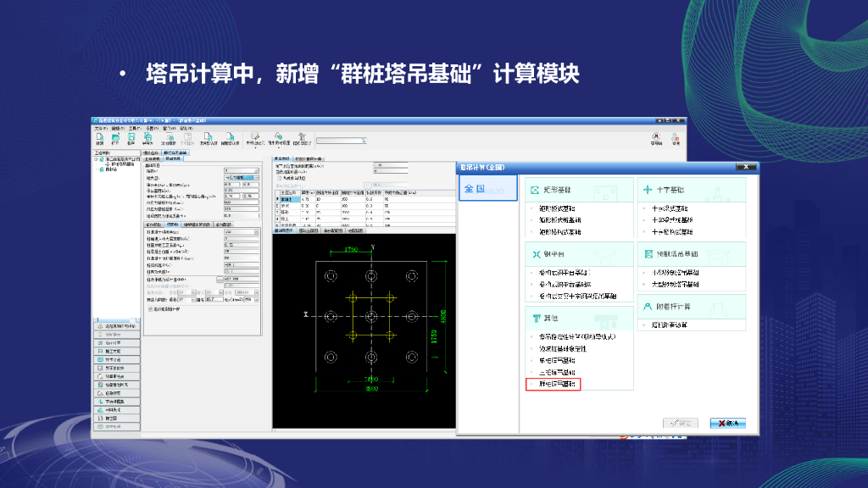
Task: Click the 技术交底 sidebar button
Action: tap(117, 359)
